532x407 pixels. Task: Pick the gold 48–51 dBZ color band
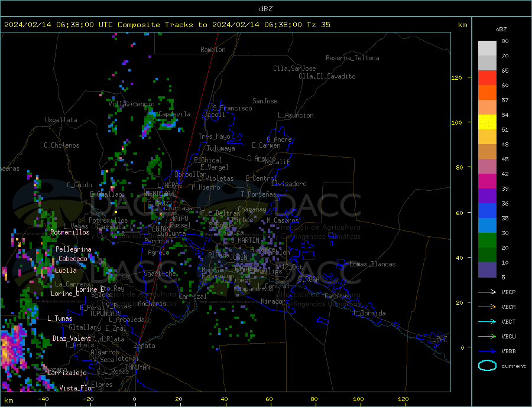[x=487, y=136]
